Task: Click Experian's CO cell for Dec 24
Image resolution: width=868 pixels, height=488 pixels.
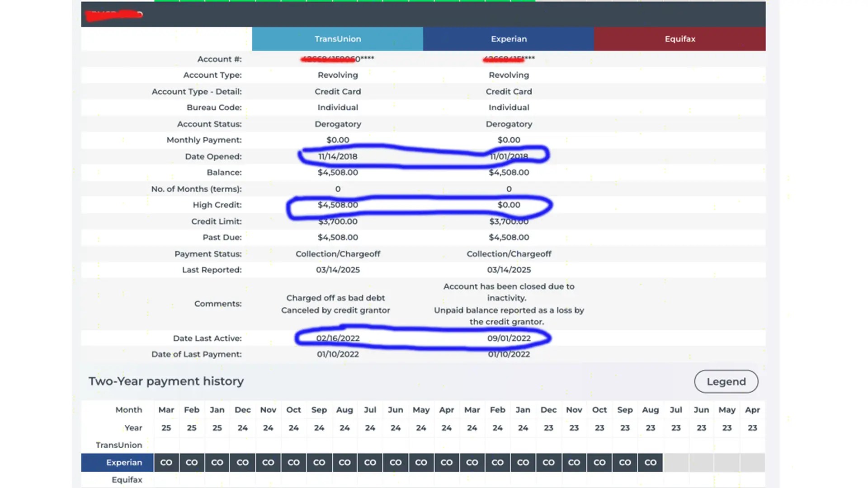Action: [x=243, y=463]
